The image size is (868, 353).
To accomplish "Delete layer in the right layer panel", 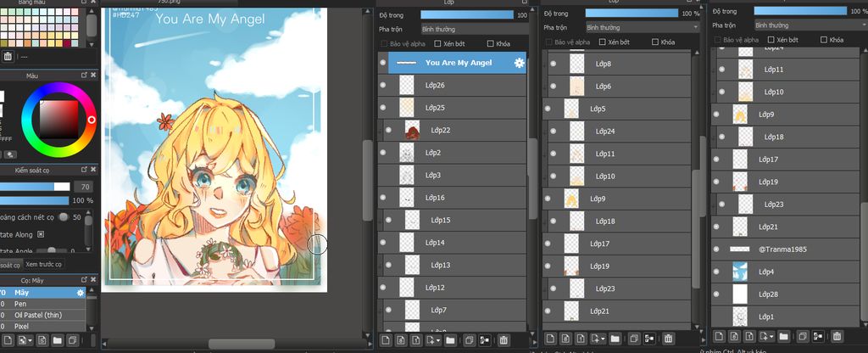I will [837, 336].
